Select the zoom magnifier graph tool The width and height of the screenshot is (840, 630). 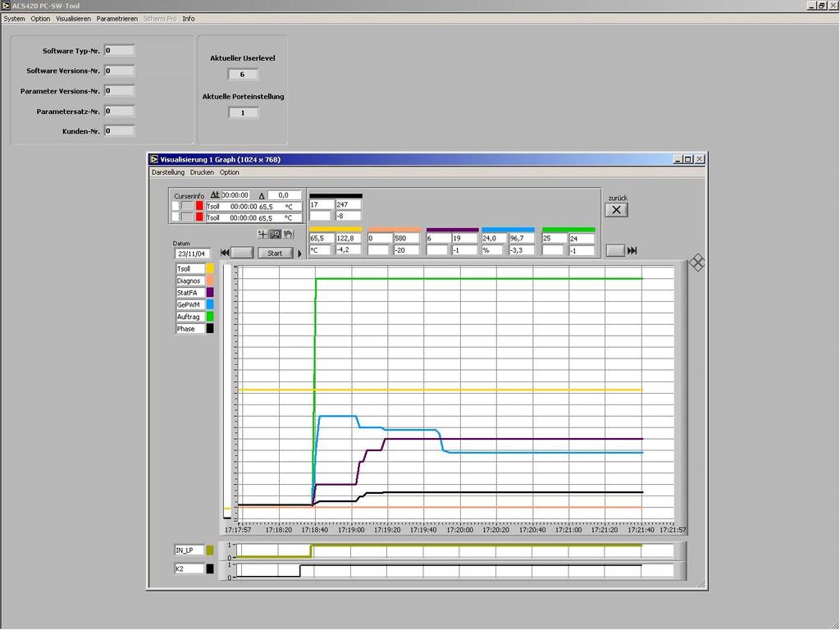(276, 234)
